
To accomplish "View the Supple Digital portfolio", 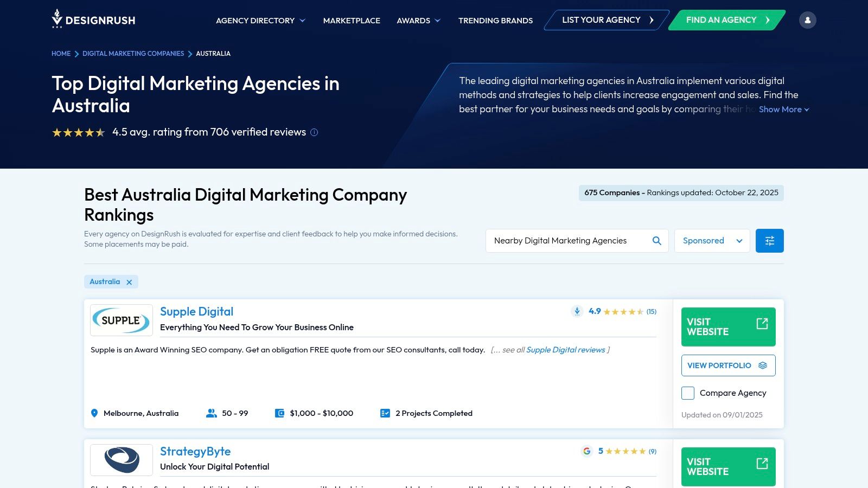I will point(729,365).
